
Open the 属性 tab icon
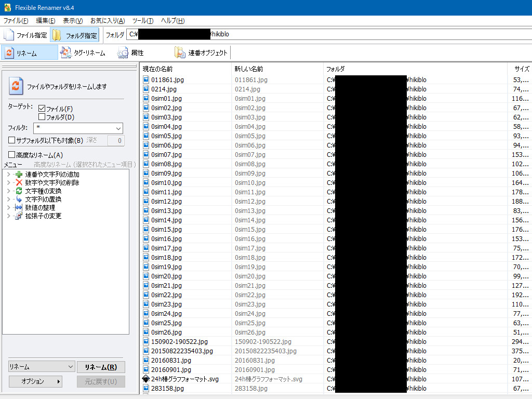pyautogui.click(x=123, y=52)
